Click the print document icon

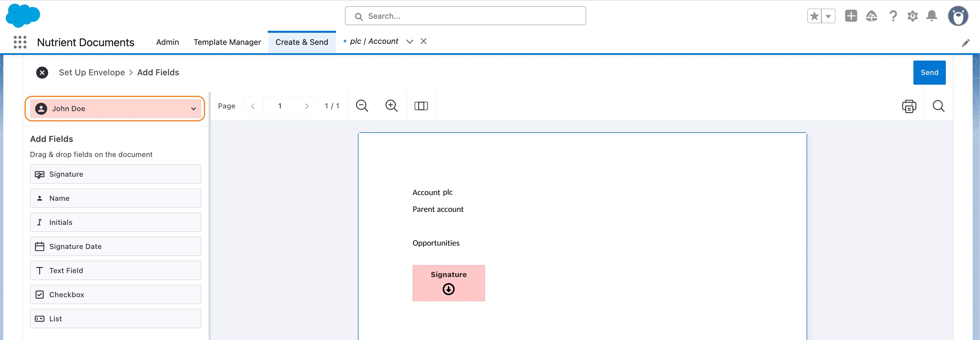click(909, 106)
